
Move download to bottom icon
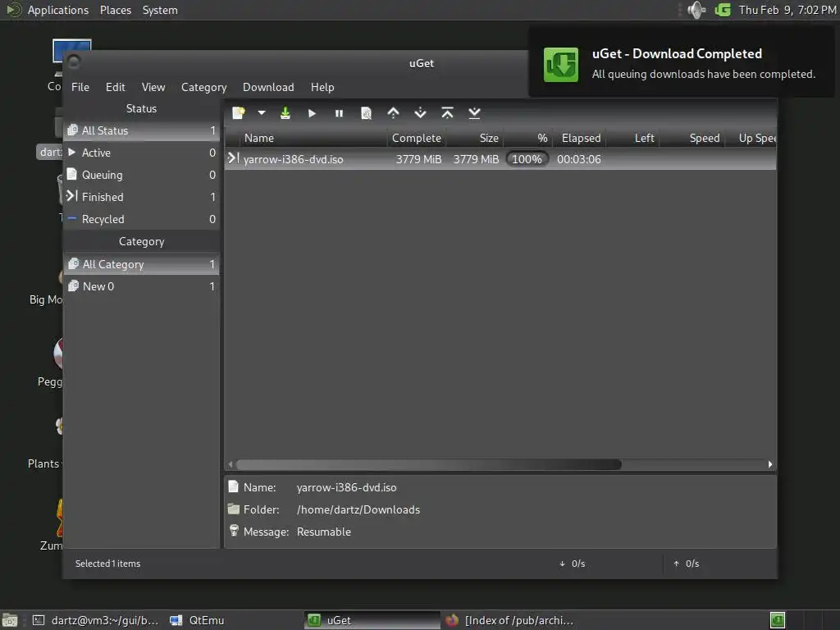click(x=474, y=113)
